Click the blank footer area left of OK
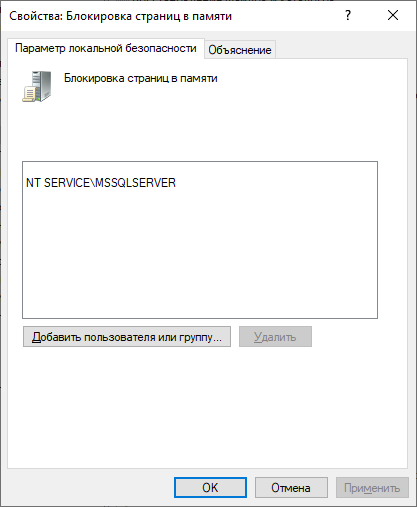 pyautogui.click(x=88, y=488)
